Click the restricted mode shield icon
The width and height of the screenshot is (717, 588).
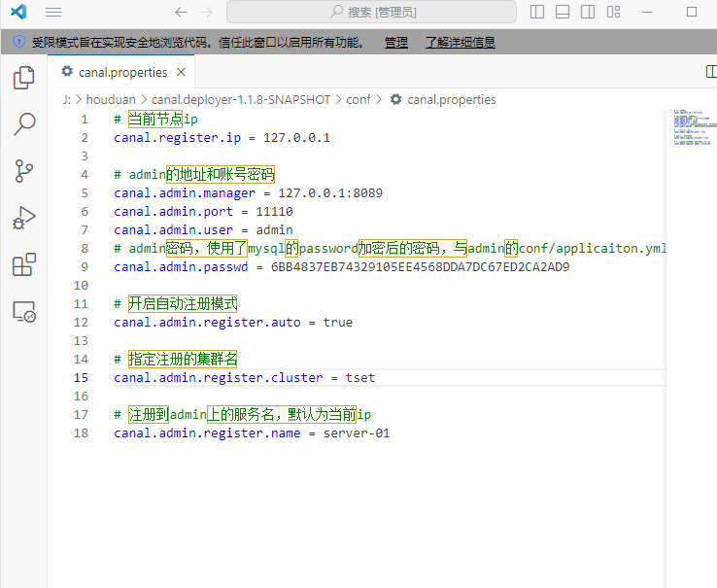coord(18,42)
